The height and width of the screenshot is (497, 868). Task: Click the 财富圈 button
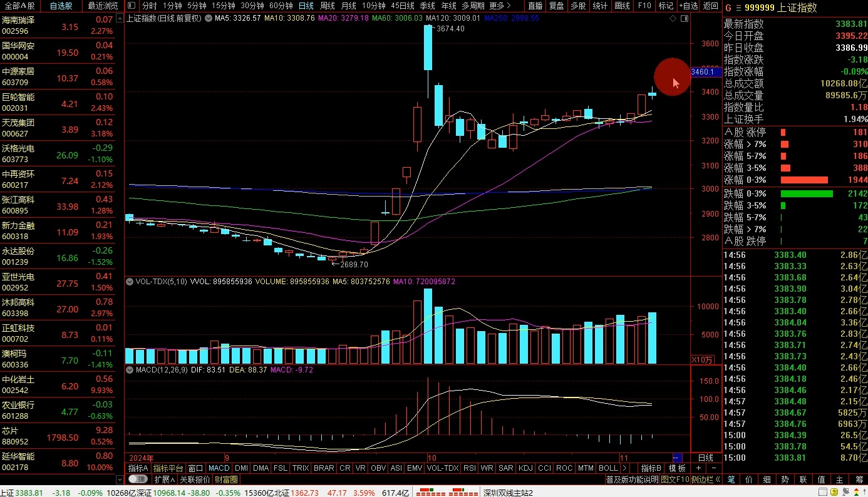pyautogui.click(x=226, y=479)
